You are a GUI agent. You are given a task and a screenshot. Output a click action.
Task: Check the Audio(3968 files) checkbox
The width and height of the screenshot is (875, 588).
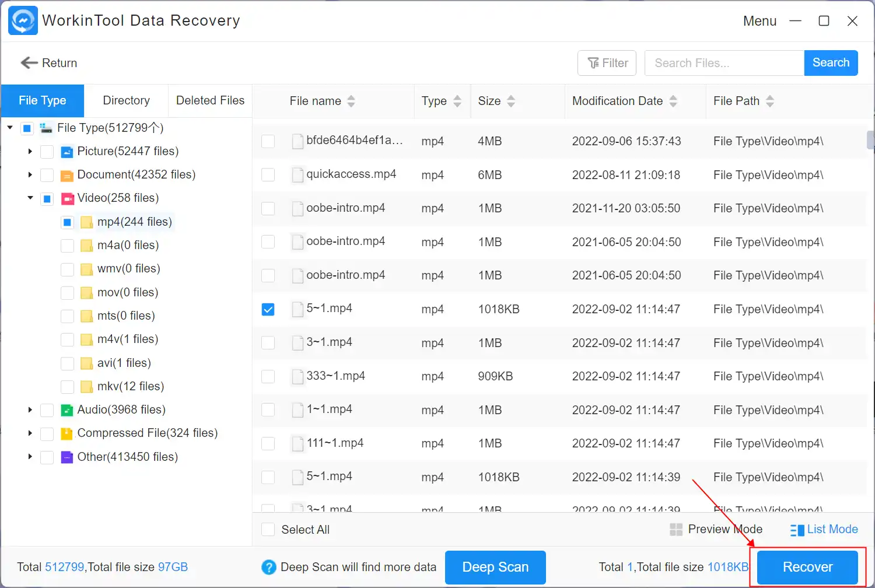pyautogui.click(x=47, y=410)
